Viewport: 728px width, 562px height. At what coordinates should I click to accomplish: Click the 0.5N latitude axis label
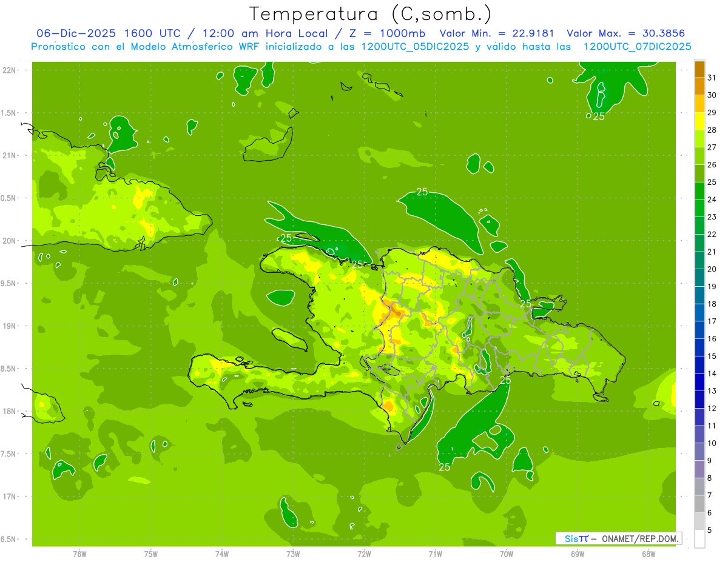(x=8, y=198)
